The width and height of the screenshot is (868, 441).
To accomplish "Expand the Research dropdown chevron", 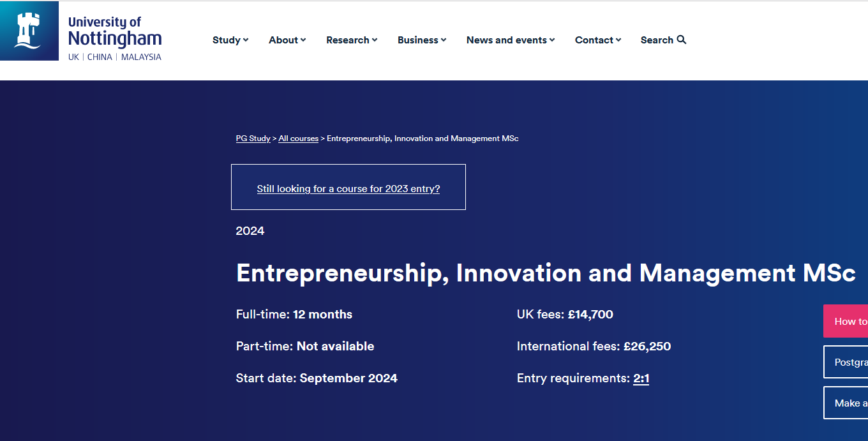I will coord(375,40).
